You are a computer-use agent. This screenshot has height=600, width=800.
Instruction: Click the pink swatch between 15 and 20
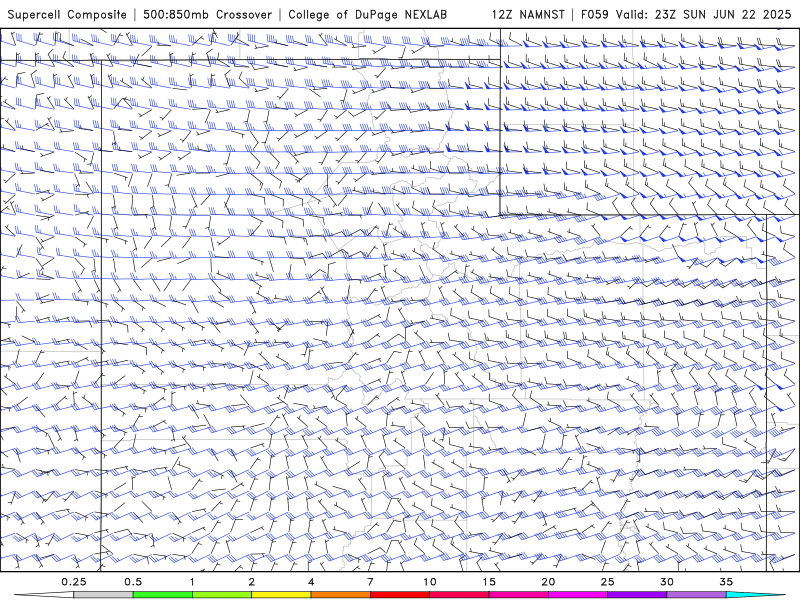(518, 595)
